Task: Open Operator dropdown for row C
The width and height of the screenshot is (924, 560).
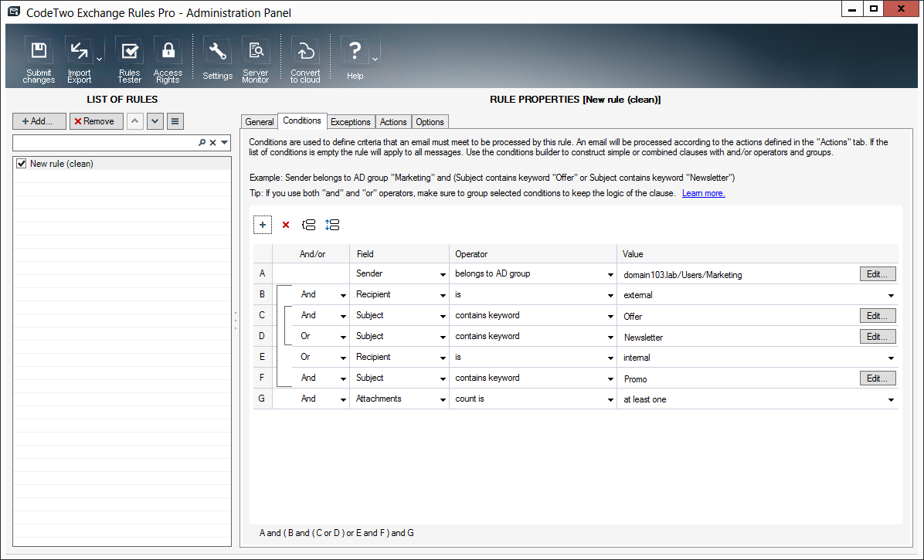Action: (610, 316)
